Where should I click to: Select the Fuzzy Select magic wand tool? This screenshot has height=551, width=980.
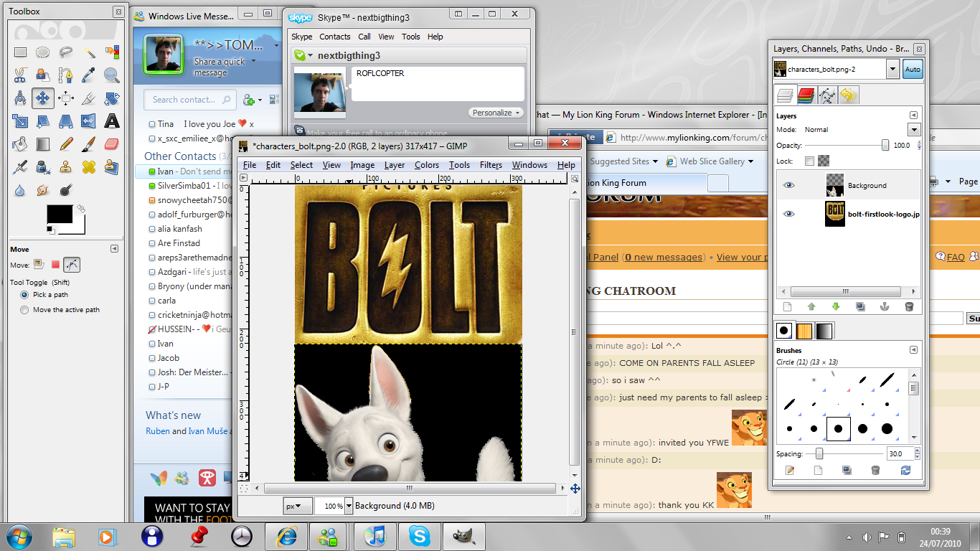click(x=89, y=52)
